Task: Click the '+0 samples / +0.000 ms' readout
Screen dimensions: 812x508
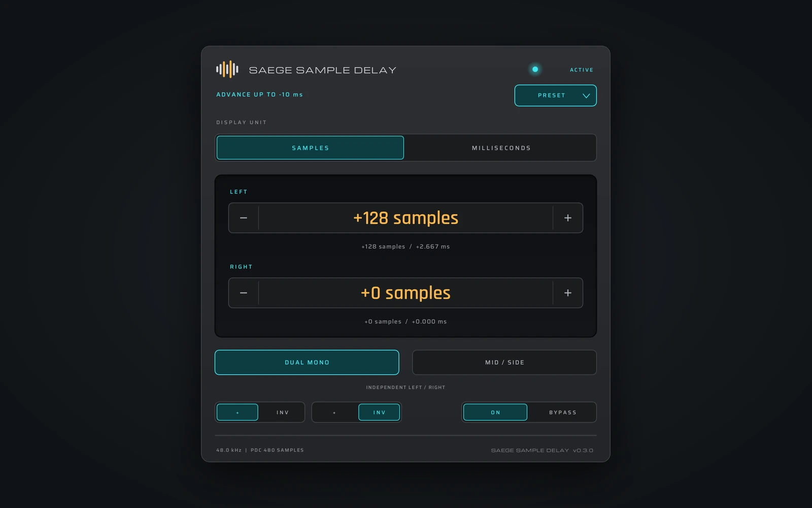Action: click(405, 322)
